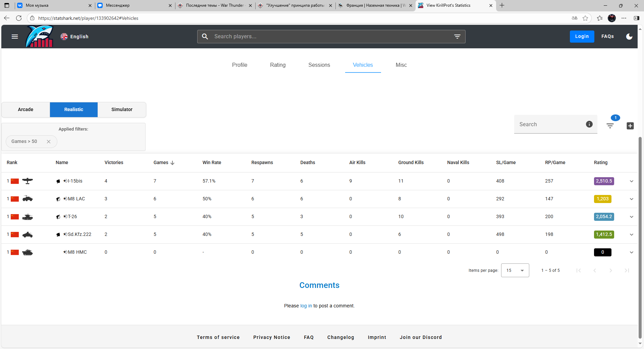Sort table by Games column header
Screen dimensions: 644x349
click(161, 162)
